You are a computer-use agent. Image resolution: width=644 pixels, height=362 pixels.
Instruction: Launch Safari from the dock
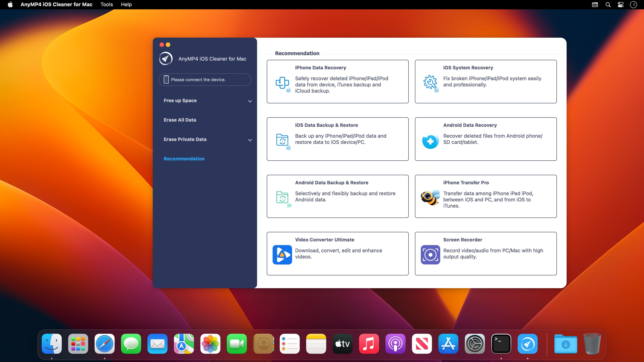(x=104, y=344)
